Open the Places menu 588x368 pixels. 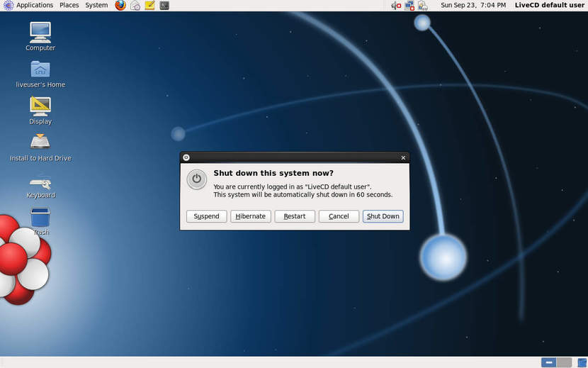pyautogui.click(x=69, y=5)
